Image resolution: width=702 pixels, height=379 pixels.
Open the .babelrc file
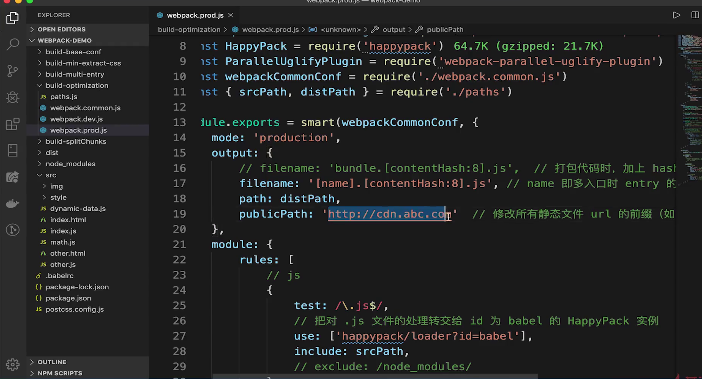pyautogui.click(x=59, y=276)
